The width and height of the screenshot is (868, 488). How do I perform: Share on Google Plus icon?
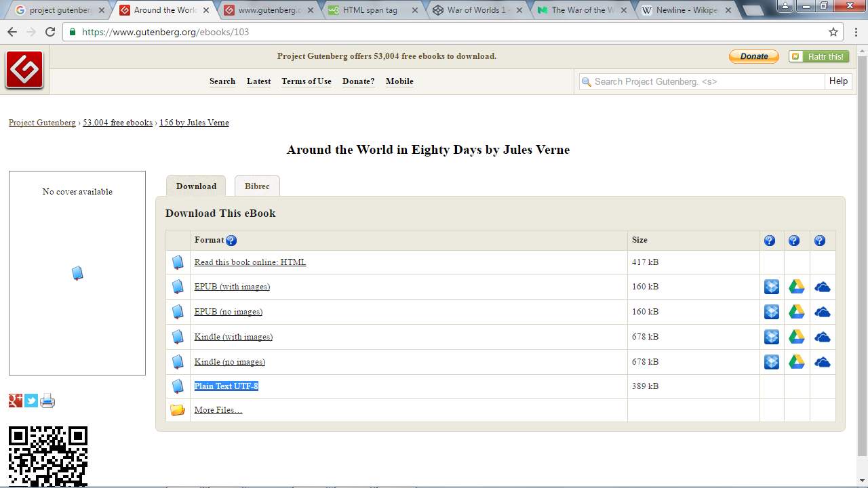pos(16,401)
